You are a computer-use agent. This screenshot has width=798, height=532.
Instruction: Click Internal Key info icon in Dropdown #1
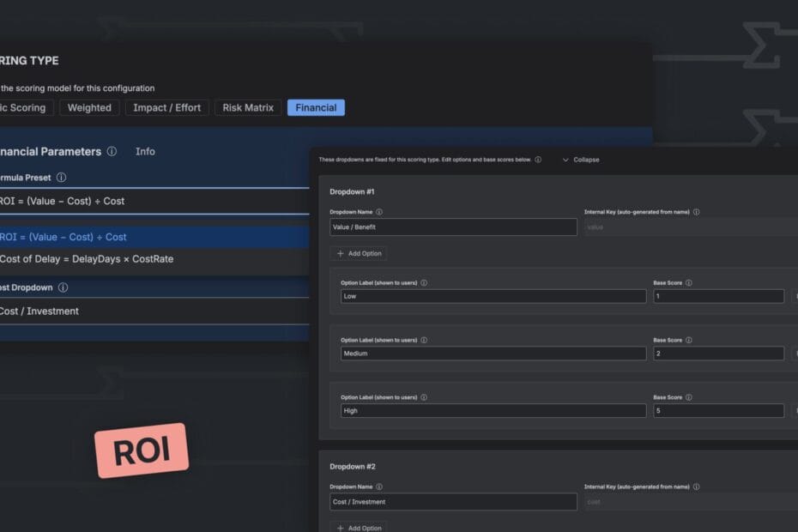click(696, 212)
